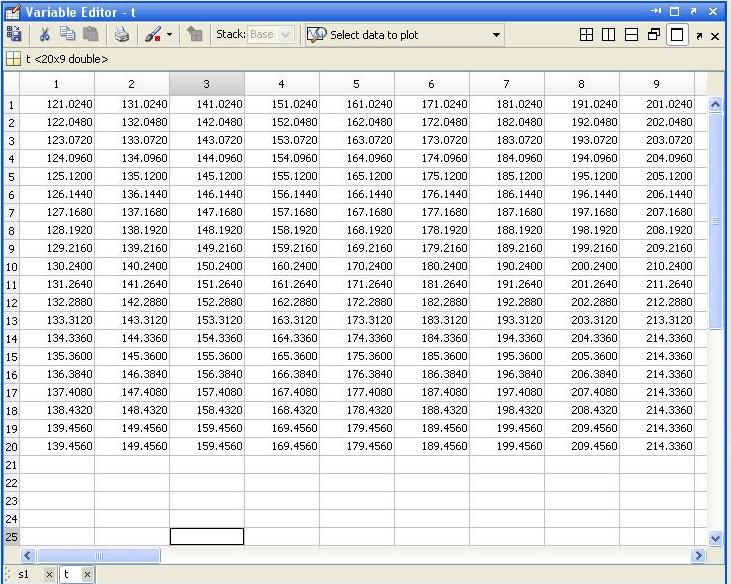This screenshot has width=731, height=584.
Task: Click the Copy icon in toolbar
Action: [67, 35]
